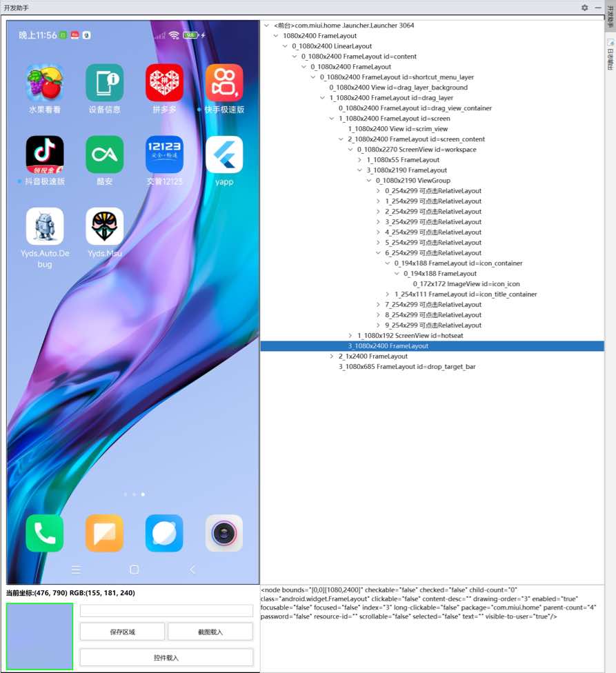Expand the 2_1x2400 FrameLayout node
The width and height of the screenshot is (616, 673).
tap(332, 356)
